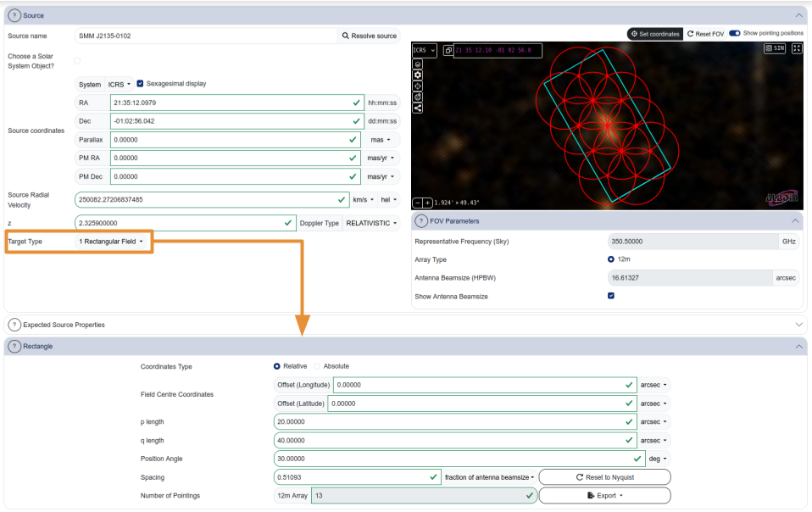Open the Source panel help icon
Image resolution: width=812 pixels, height=512 pixels.
[14, 15]
